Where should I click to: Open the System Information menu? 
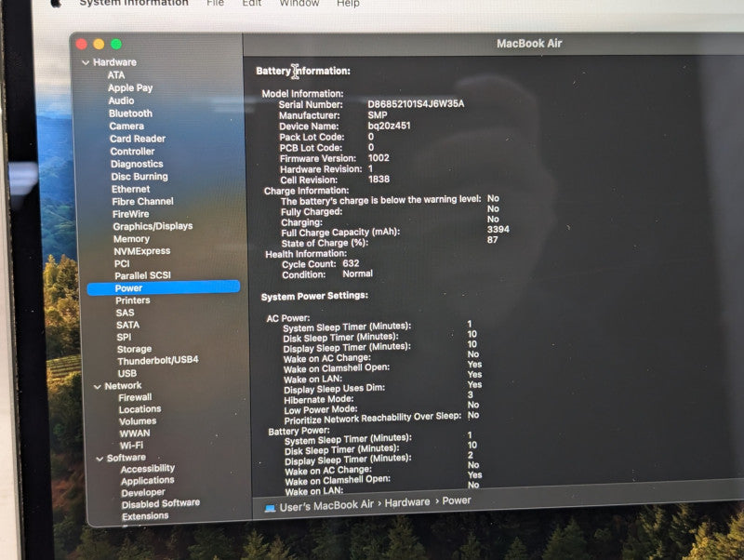134,3
